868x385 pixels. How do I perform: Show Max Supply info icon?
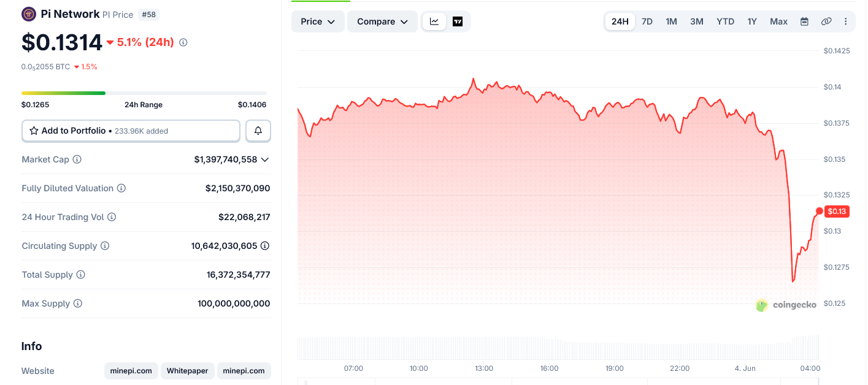pyautogui.click(x=78, y=303)
